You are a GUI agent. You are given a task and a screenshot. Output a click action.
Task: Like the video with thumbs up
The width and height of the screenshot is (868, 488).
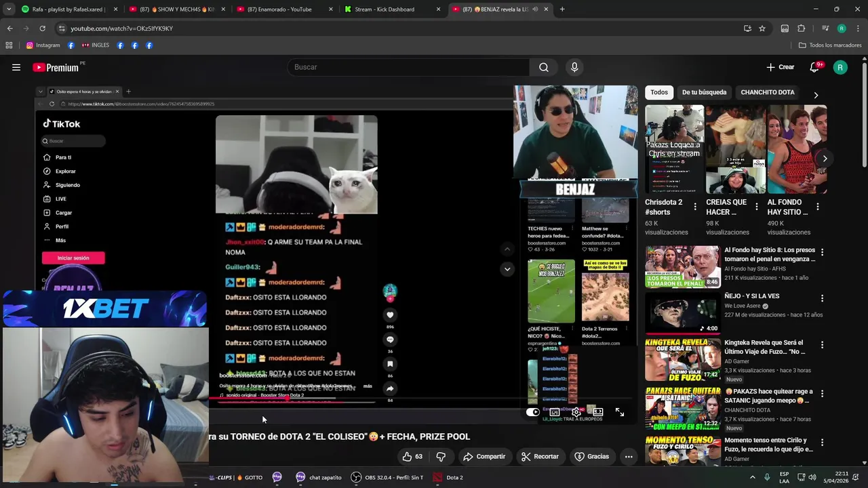pyautogui.click(x=412, y=457)
